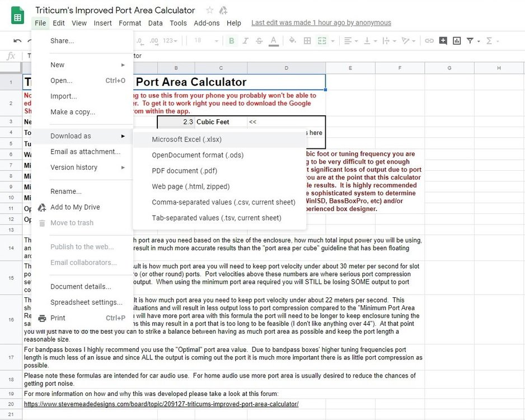Toggle italic formatting
The width and height of the screenshot is (525, 420).
[x=245, y=41]
